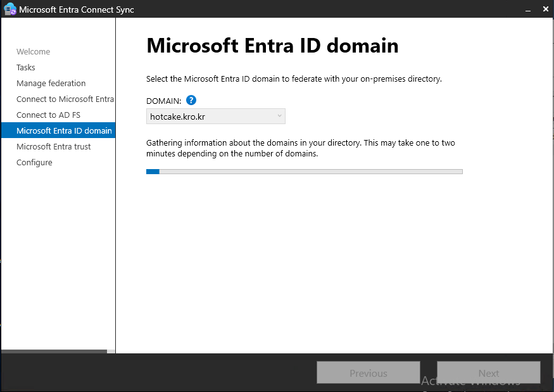Image resolution: width=554 pixels, height=392 pixels.
Task: Click the dropdown arrow of the domain combo box
Action: coord(279,116)
